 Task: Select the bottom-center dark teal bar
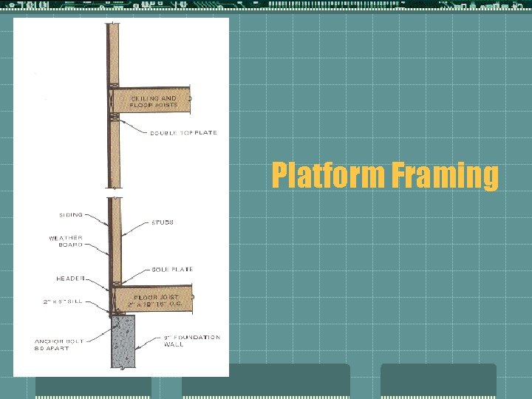pos(266,380)
